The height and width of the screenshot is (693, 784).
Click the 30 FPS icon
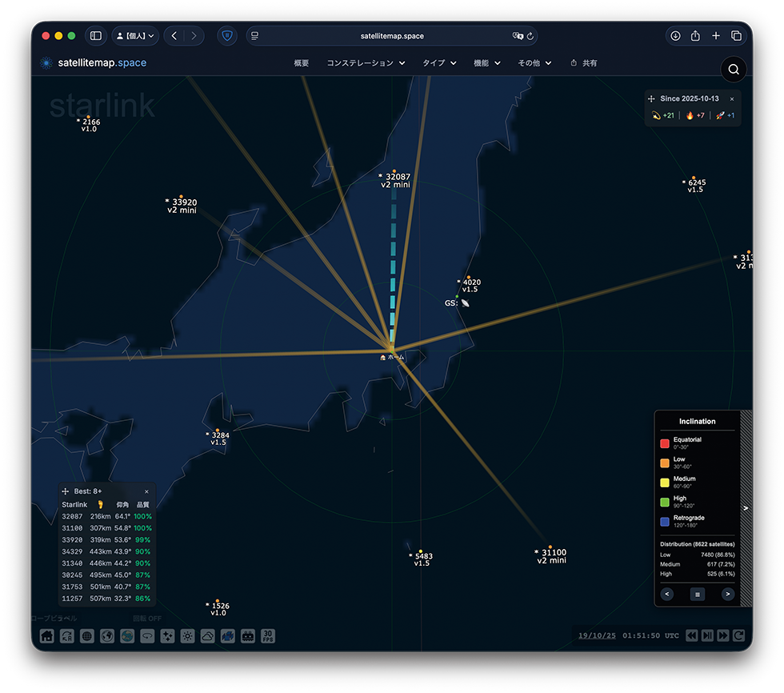(268, 636)
